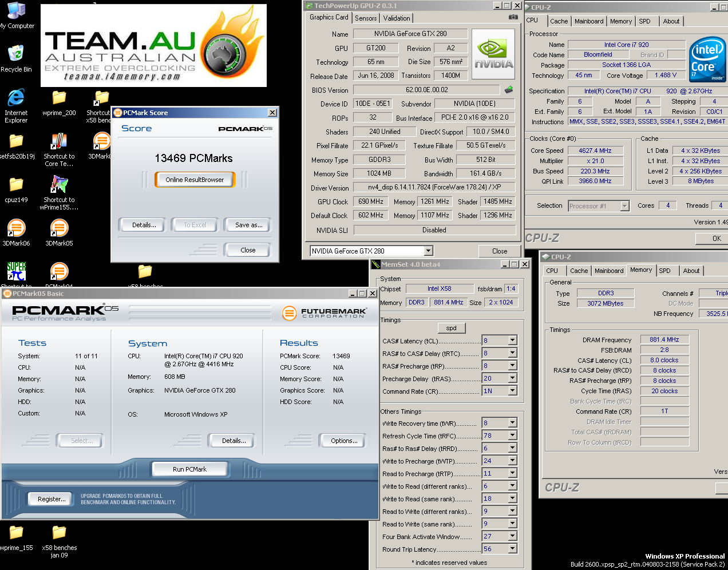Screen dimensions: 728x570
Task: Click the DRAM Frequency value in CPU-Z Memory
Action: click(664, 339)
